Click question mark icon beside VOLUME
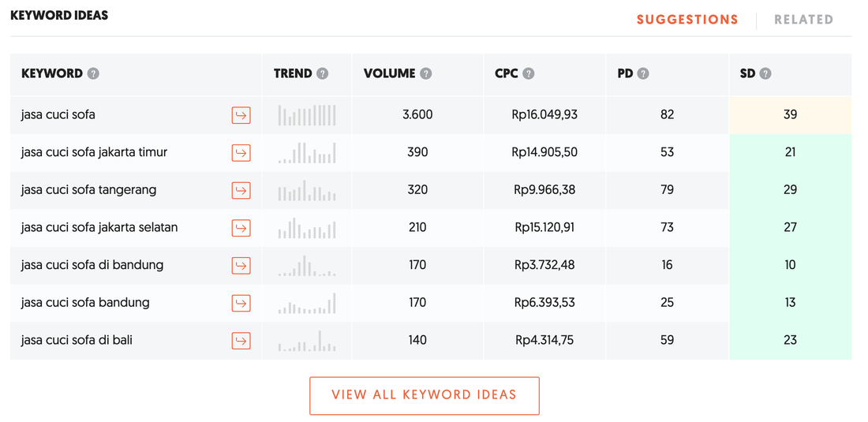The height and width of the screenshot is (422, 868). (426, 73)
